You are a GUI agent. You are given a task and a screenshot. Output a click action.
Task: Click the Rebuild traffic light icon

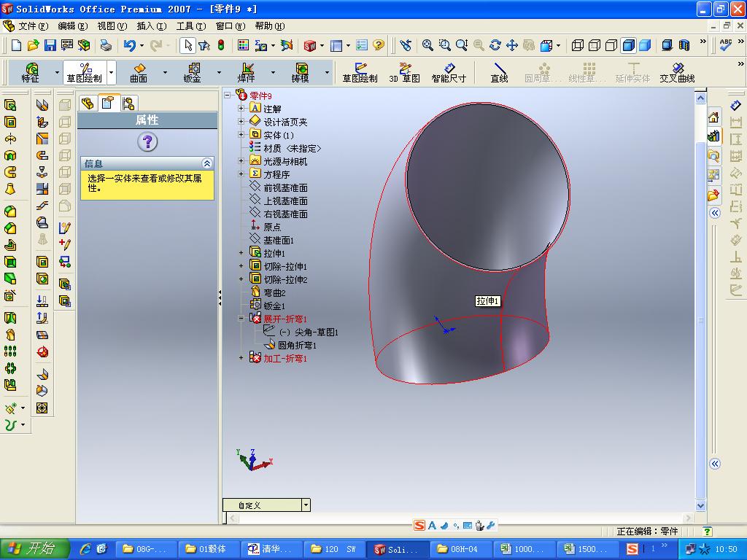tap(221, 45)
